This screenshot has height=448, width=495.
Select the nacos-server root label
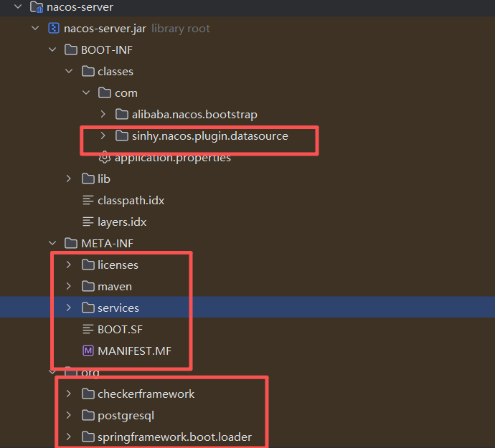[80, 6]
